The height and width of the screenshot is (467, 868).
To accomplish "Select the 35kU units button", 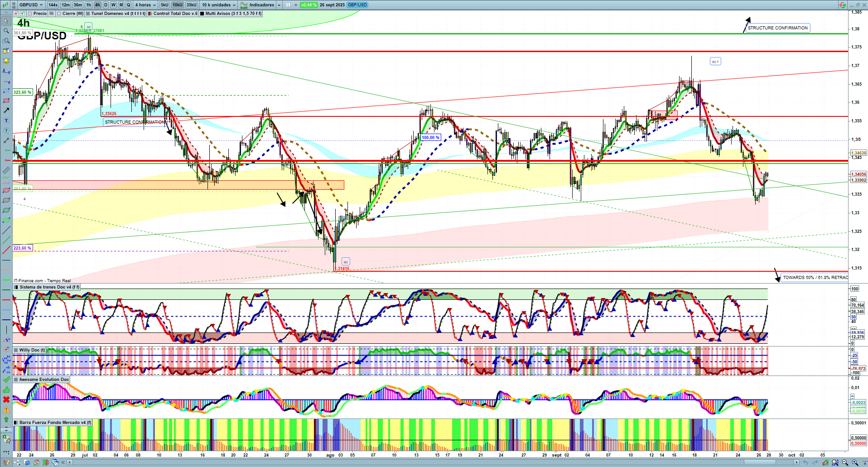I will 192,5.
